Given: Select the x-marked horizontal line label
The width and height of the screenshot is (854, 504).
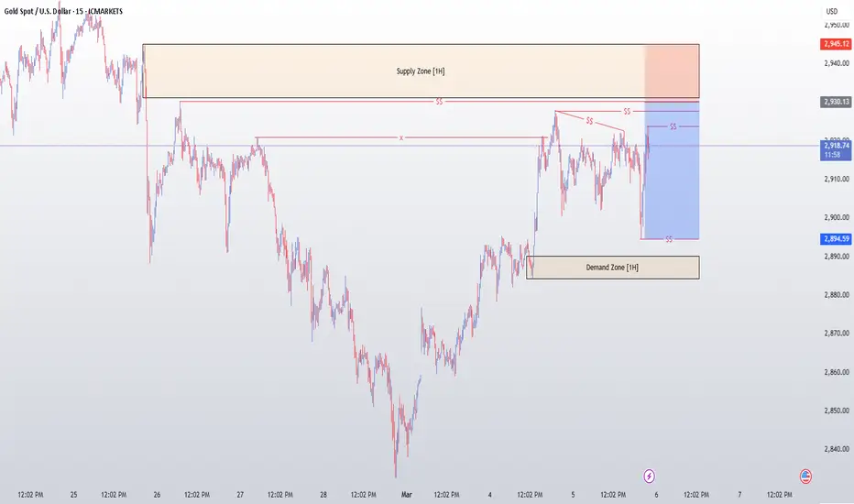Looking at the screenshot, I should click(401, 138).
